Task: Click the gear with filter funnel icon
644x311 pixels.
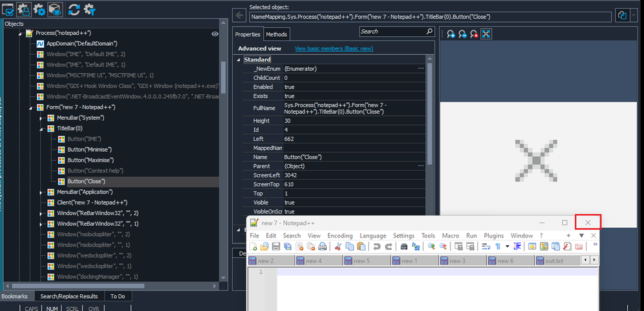Action: coord(90,9)
